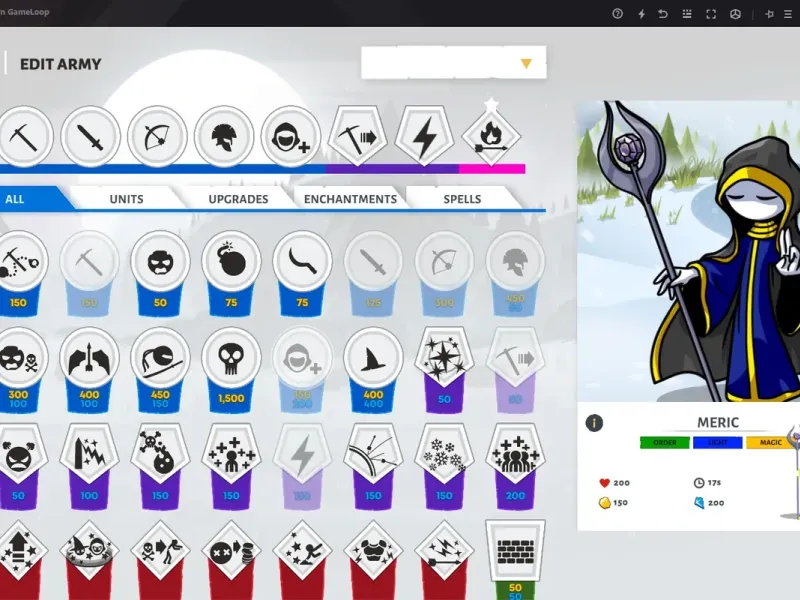Open GameLoop help question-mark icon
The image size is (800, 600).
pyautogui.click(x=617, y=14)
